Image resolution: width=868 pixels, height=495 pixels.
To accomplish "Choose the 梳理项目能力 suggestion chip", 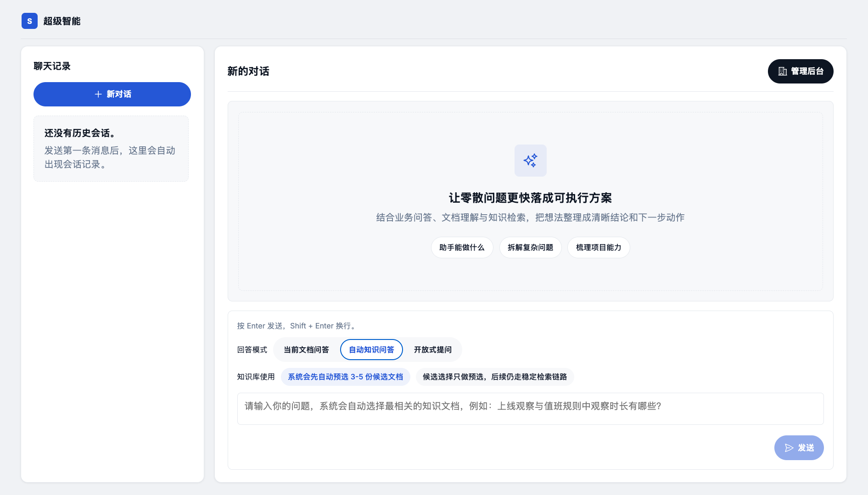I will (x=598, y=248).
